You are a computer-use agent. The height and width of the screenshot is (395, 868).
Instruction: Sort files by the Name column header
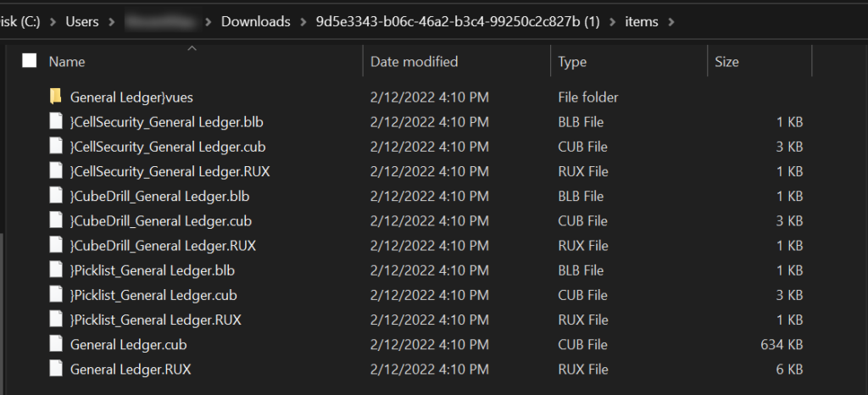(x=67, y=62)
